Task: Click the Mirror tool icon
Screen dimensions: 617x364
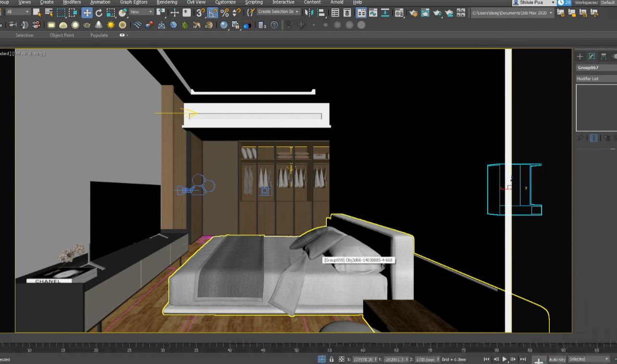Action: pos(309,13)
